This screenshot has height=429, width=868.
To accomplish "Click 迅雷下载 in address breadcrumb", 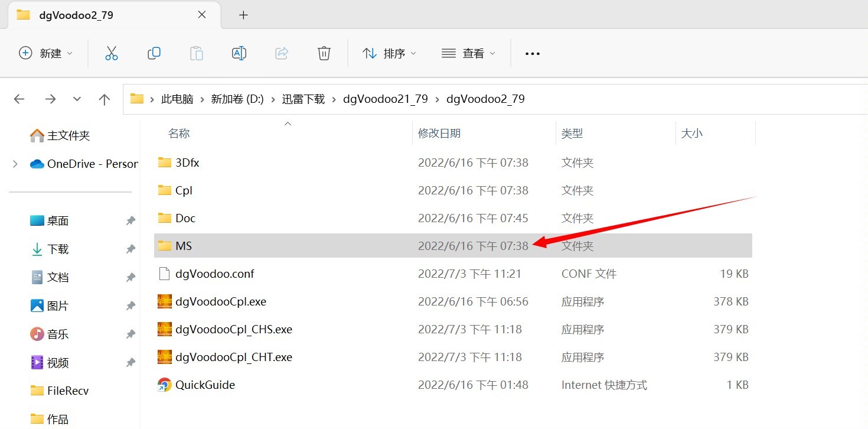I will point(304,99).
